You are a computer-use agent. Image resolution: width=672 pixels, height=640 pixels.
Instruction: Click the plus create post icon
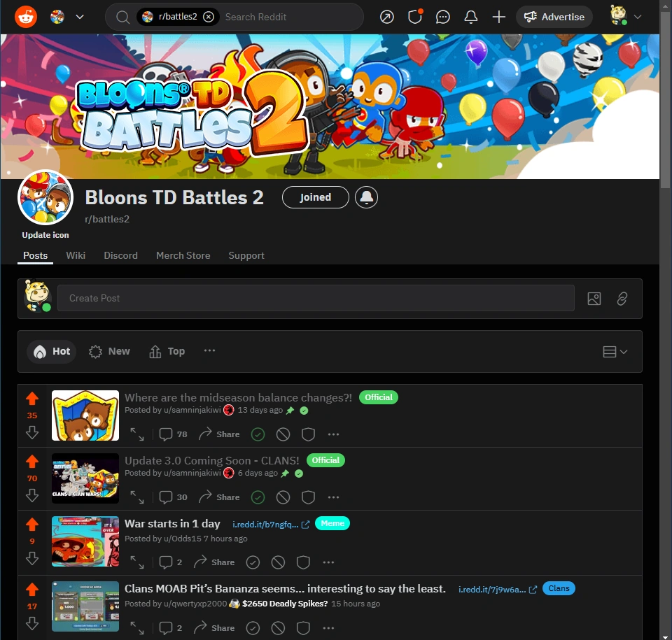click(498, 17)
